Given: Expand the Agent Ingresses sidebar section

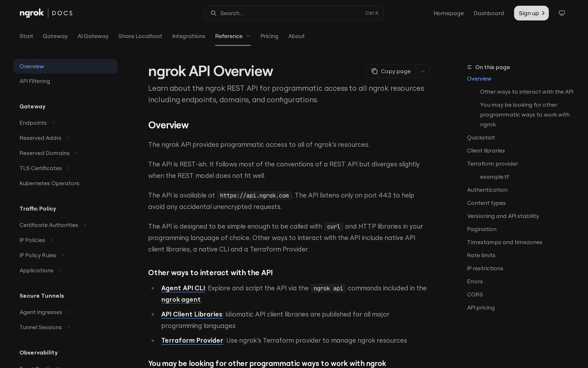Looking at the screenshot, I should coord(69,312).
